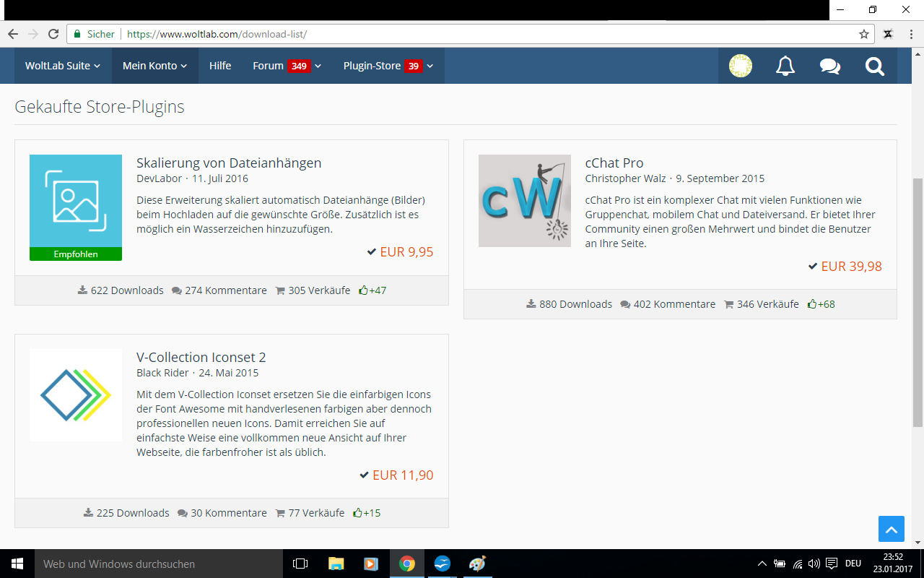Click the browser back arrow

click(13, 34)
